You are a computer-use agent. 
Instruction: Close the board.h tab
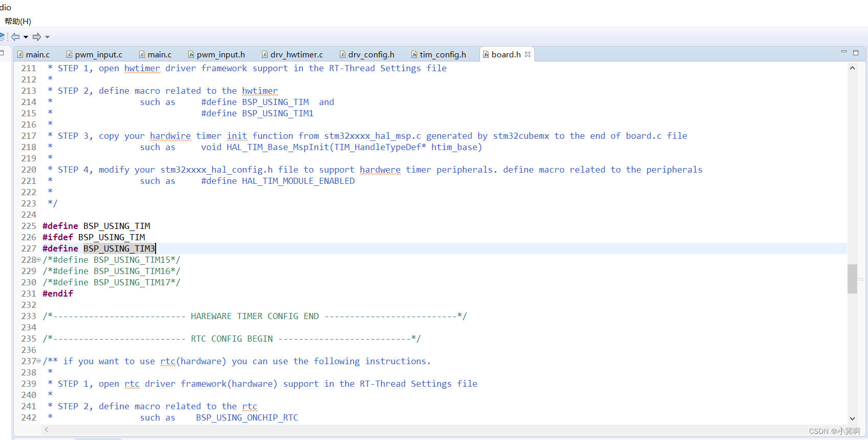pos(528,54)
